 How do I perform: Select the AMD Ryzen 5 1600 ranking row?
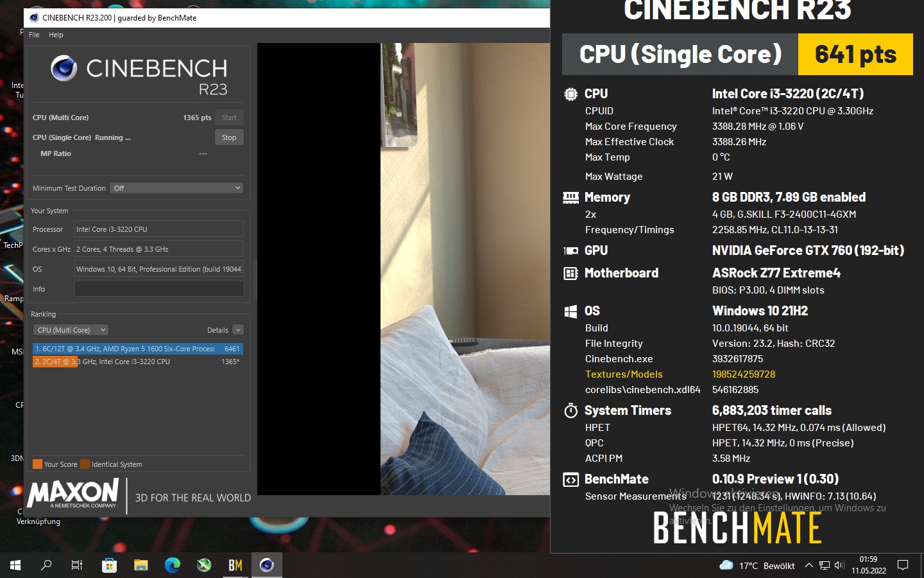138,349
